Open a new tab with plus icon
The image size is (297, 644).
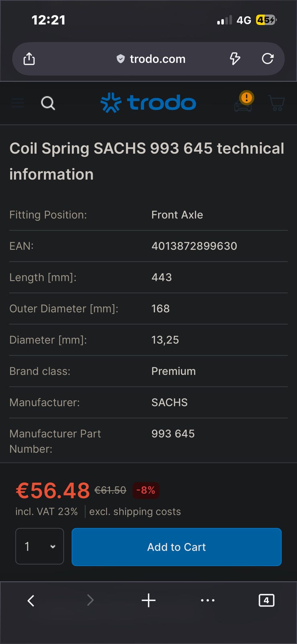pos(148,601)
